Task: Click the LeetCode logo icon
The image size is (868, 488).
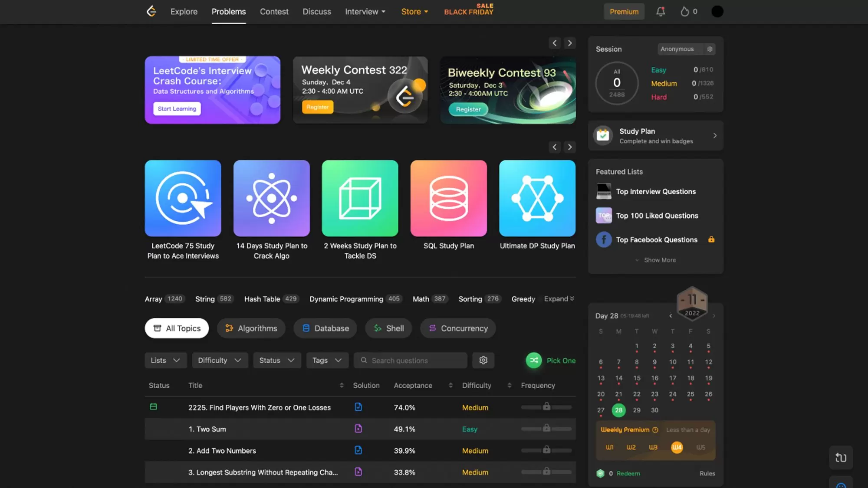Action: 151,11
